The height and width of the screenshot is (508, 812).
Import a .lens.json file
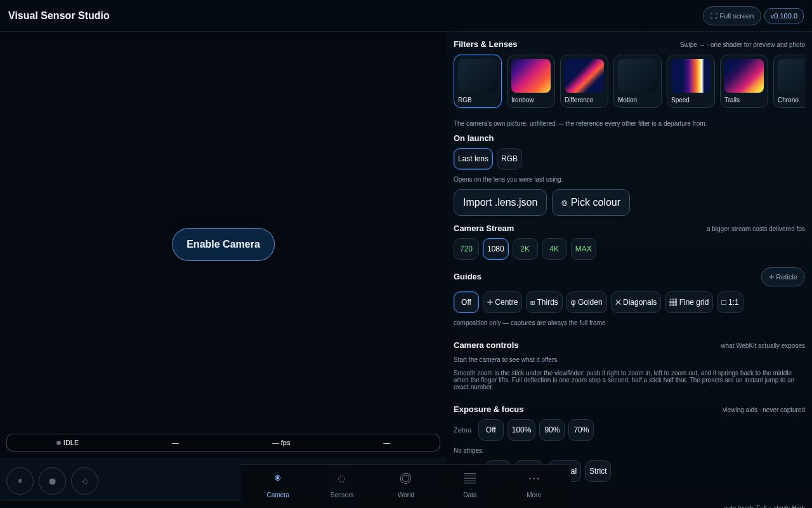(500, 203)
